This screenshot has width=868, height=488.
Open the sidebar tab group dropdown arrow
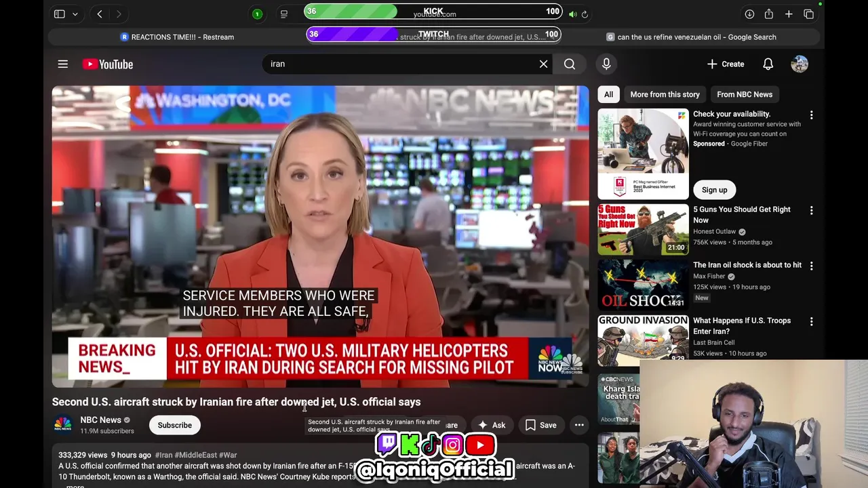click(x=75, y=14)
